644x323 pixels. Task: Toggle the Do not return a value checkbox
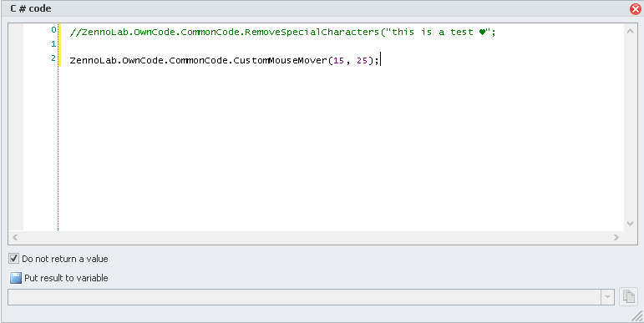pyautogui.click(x=13, y=259)
